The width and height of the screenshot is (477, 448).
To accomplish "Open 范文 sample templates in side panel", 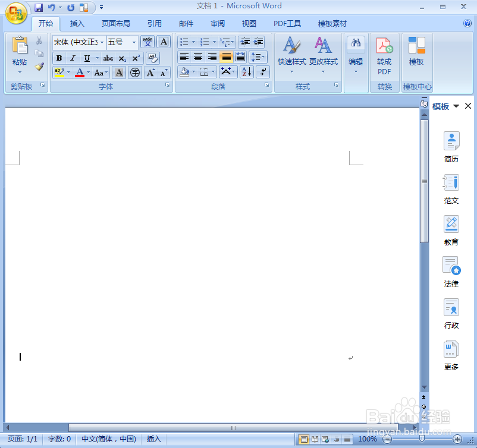I will pos(451,189).
